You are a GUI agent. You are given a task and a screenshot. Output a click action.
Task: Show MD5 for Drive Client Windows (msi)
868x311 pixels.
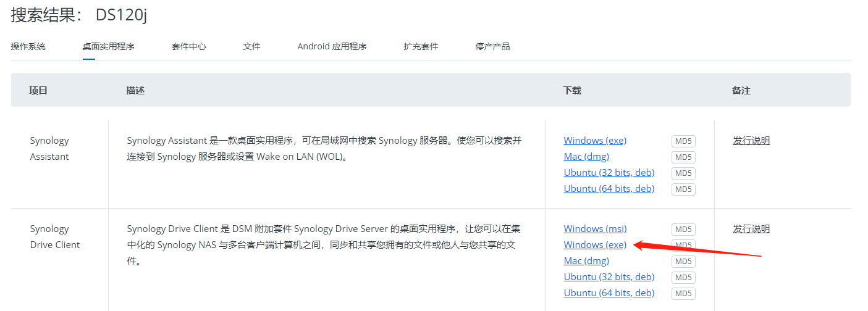tap(683, 230)
